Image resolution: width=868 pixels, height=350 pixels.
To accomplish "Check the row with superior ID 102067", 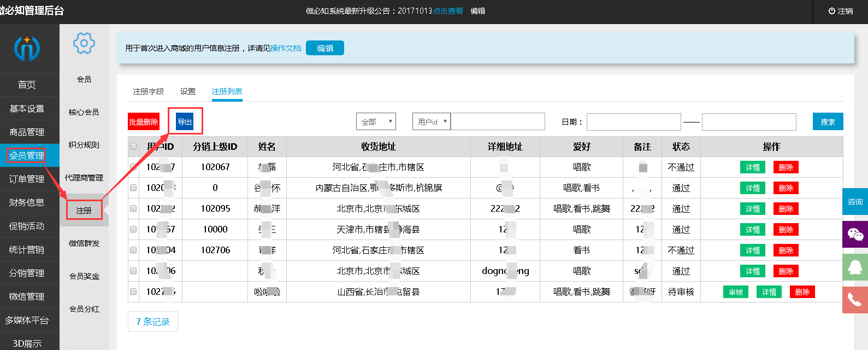I will [x=133, y=167].
